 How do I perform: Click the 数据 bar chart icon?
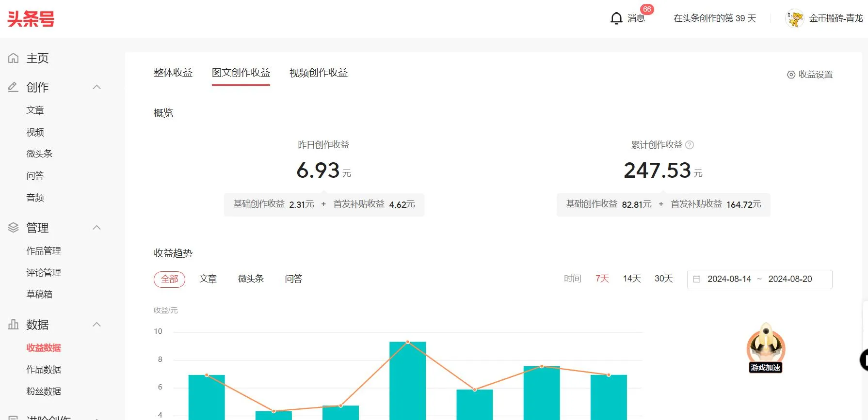(x=14, y=325)
